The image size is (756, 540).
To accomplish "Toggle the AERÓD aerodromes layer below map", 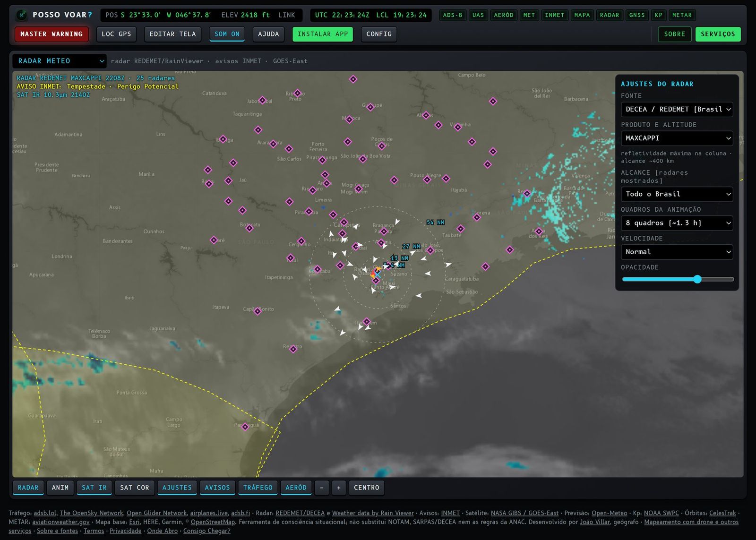I will coord(296,488).
